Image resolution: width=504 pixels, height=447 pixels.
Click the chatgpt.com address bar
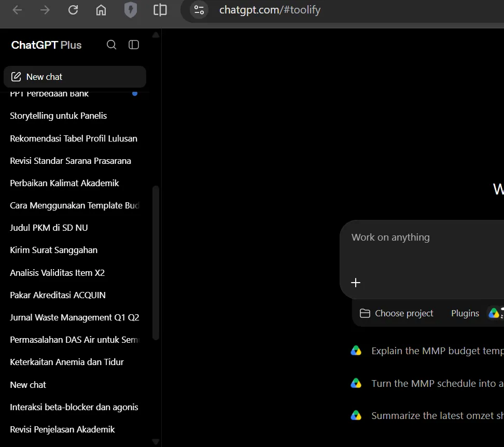point(270,10)
